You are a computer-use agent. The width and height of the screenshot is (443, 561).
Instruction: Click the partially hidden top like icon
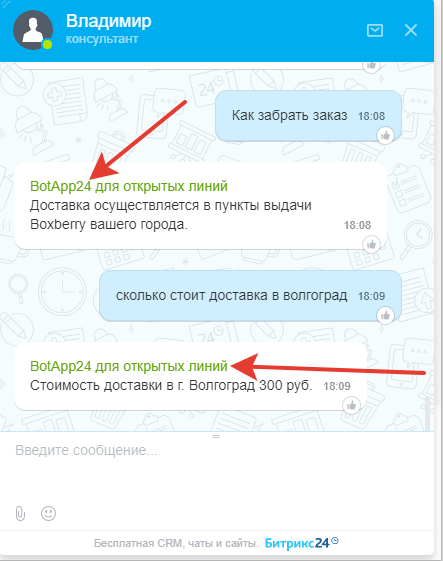pyautogui.click(x=371, y=66)
